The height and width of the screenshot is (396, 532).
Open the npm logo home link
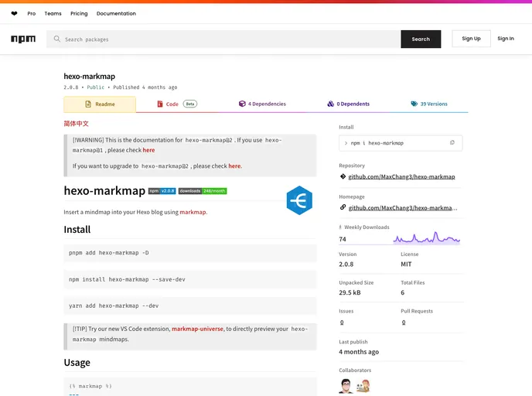(x=23, y=39)
